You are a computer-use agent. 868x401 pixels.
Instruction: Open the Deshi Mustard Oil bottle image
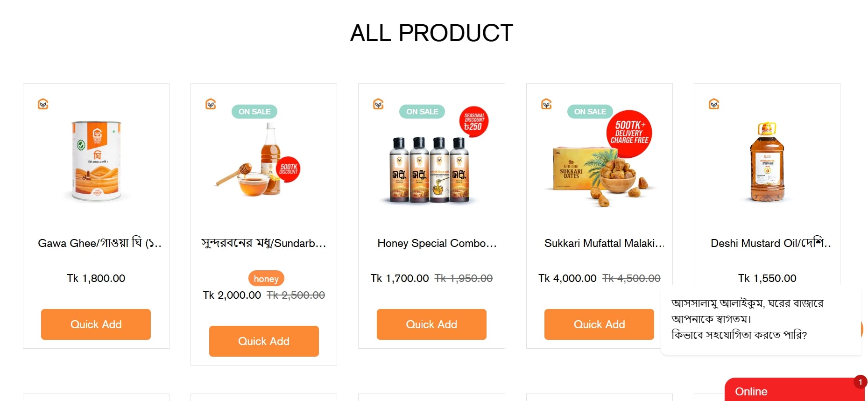click(767, 162)
